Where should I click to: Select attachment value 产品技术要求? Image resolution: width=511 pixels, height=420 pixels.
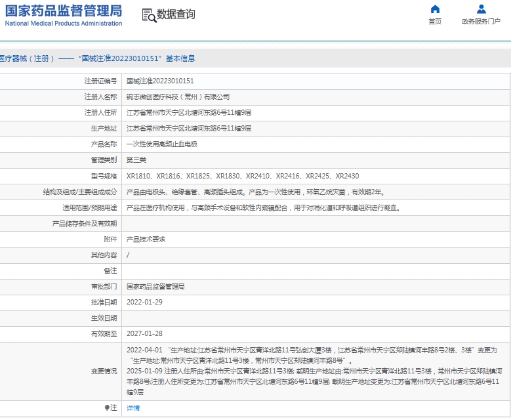click(146, 240)
